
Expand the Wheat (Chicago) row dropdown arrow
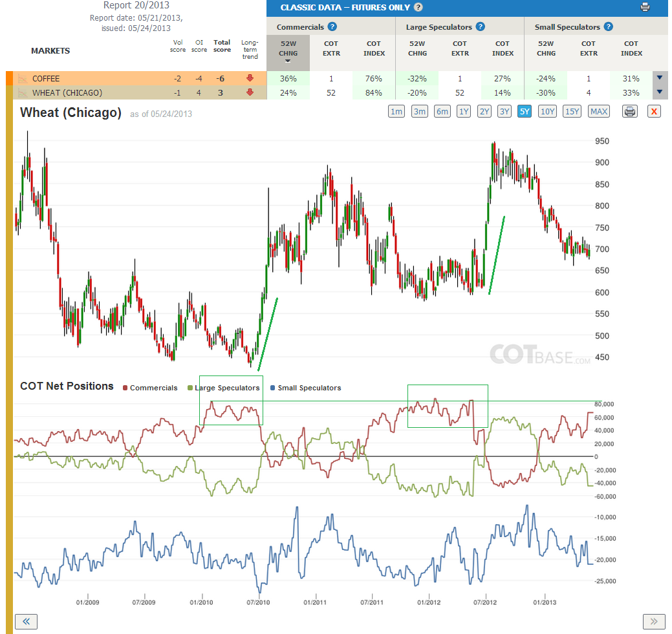click(x=660, y=92)
